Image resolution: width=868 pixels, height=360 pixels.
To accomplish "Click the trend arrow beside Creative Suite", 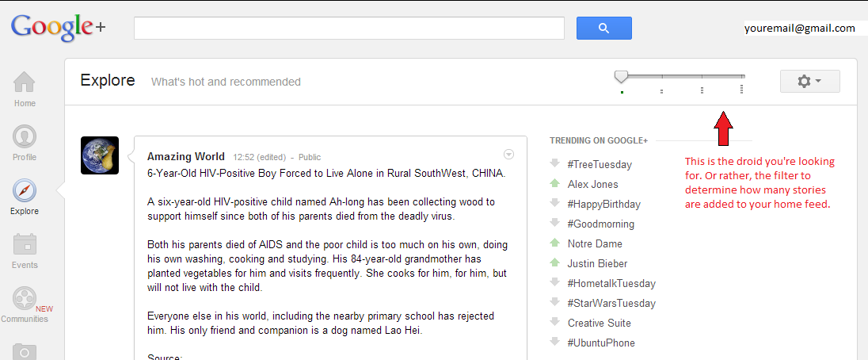I will tap(554, 323).
